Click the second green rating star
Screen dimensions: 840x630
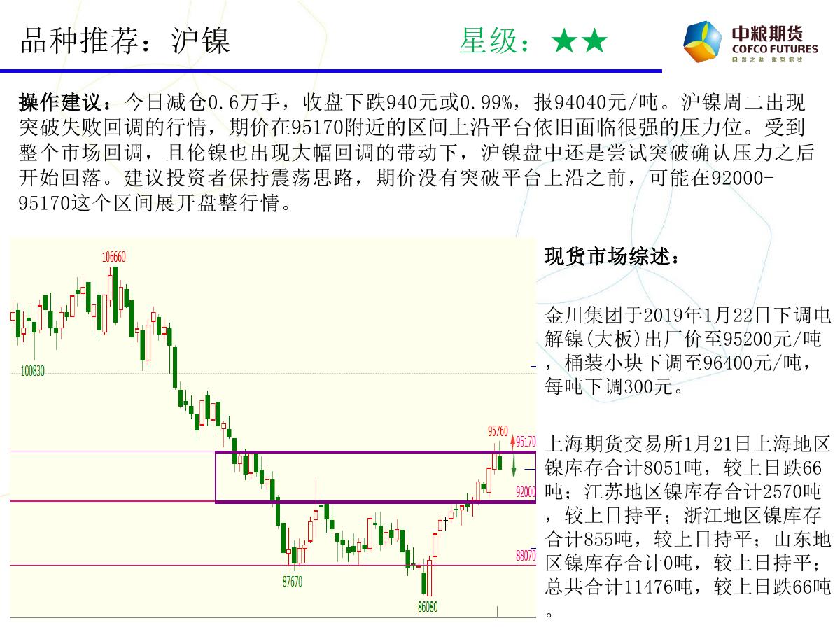tap(594, 43)
